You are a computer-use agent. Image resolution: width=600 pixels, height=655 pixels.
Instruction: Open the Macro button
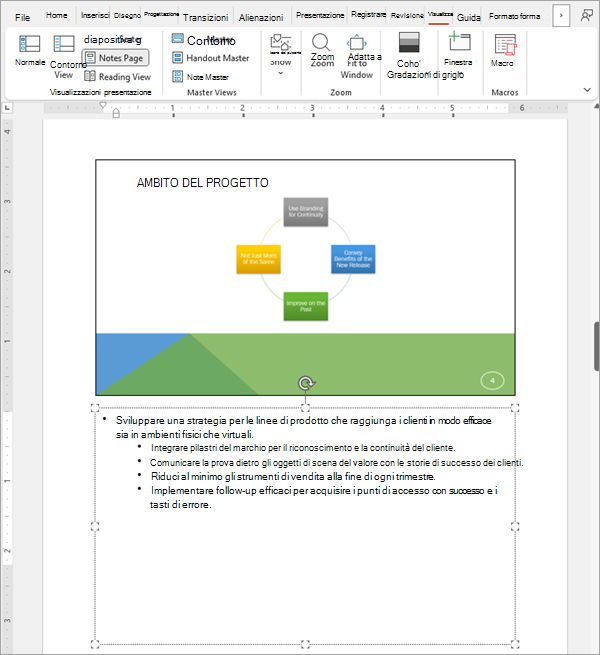point(503,51)
